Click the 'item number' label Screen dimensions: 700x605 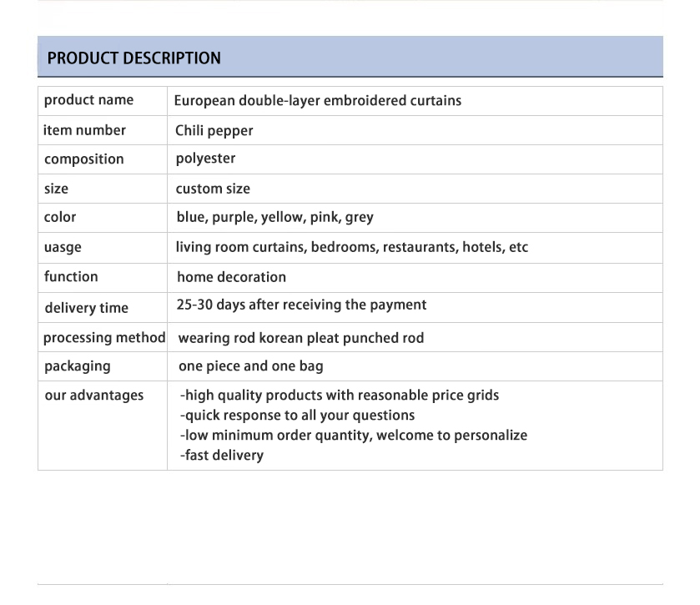[x=84, y=130]
